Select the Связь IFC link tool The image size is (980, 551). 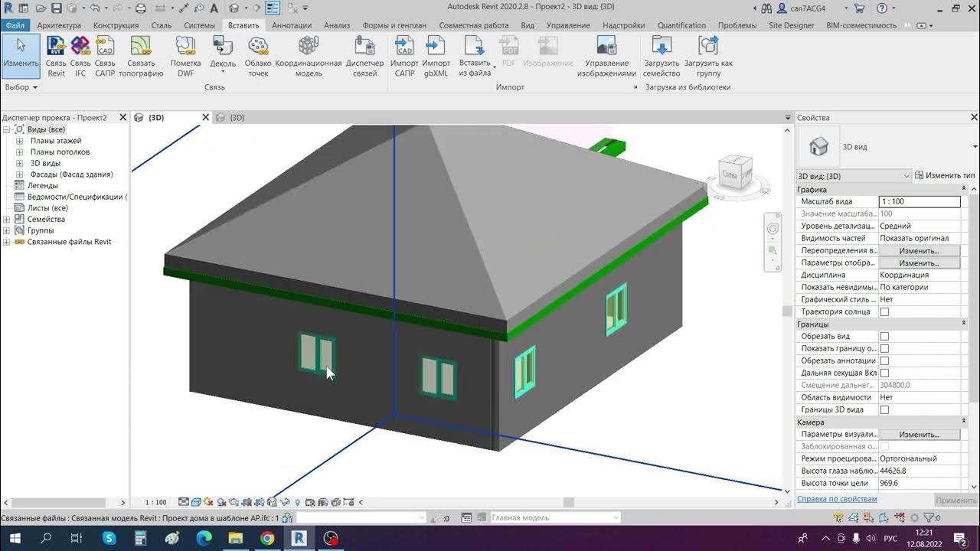80,57
